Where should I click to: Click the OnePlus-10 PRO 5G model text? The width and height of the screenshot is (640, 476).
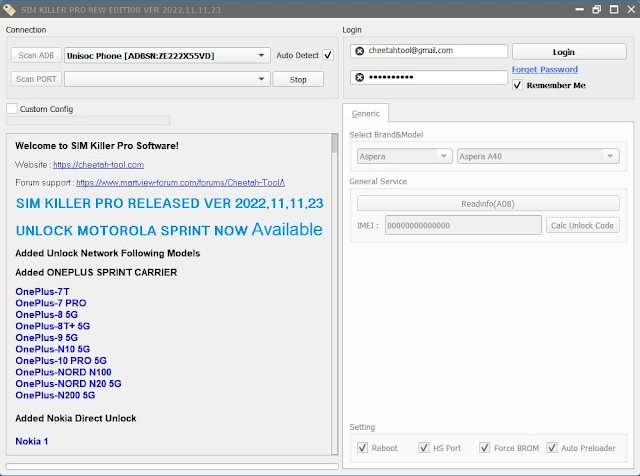61,360
